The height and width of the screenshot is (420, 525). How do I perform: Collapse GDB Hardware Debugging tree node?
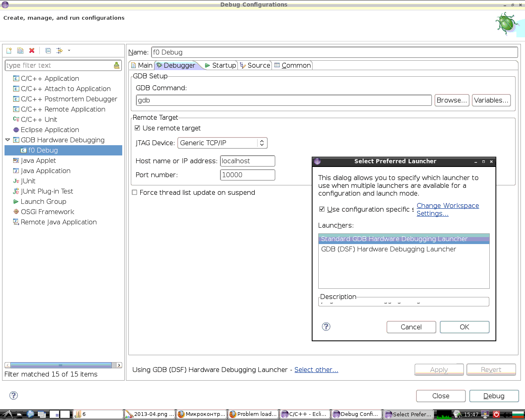[7, 140]
